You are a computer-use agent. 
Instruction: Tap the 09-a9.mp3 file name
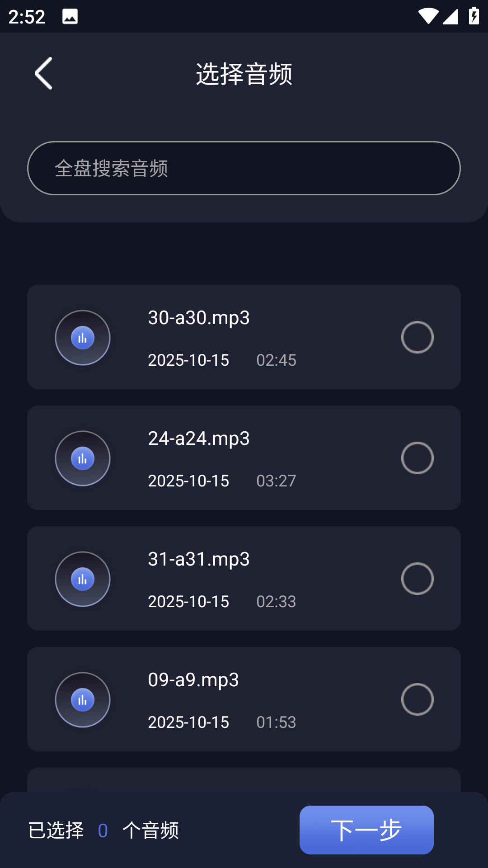coord(193,680)
